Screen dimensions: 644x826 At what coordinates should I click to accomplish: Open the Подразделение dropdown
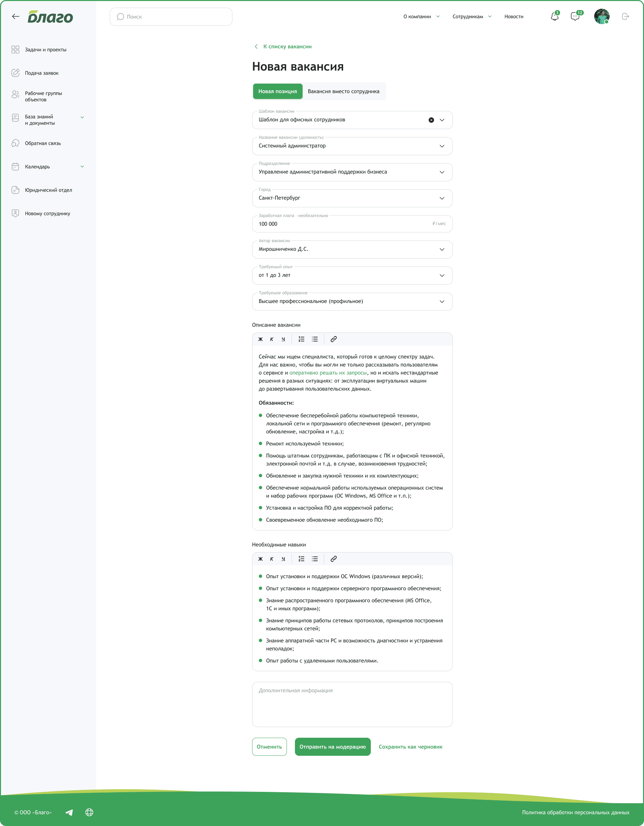[x=352, y=172]
